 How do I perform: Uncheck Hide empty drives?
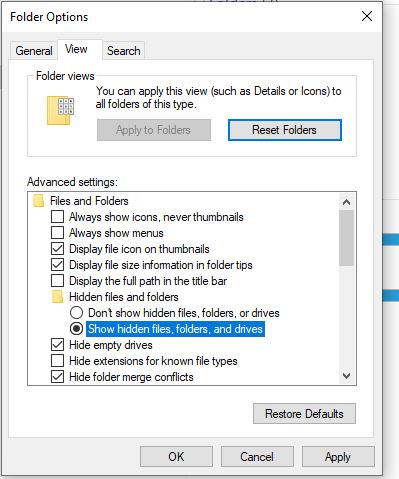57,345
